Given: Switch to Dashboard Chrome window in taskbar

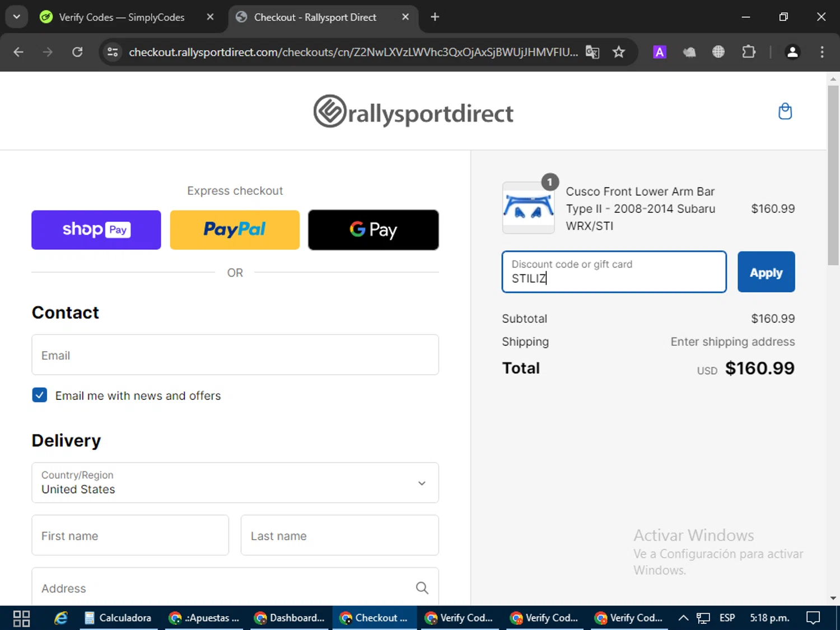Looking at the screenshot, I should coord(290,618).
